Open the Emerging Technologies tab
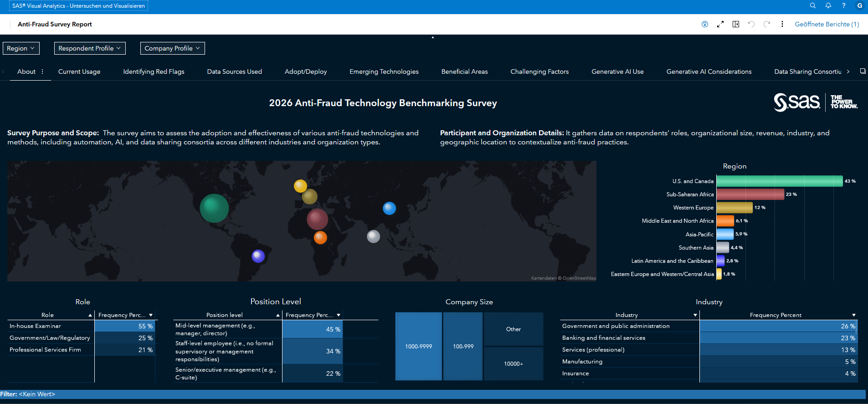This screenshot has width=868, height=404. coord(384,72)
